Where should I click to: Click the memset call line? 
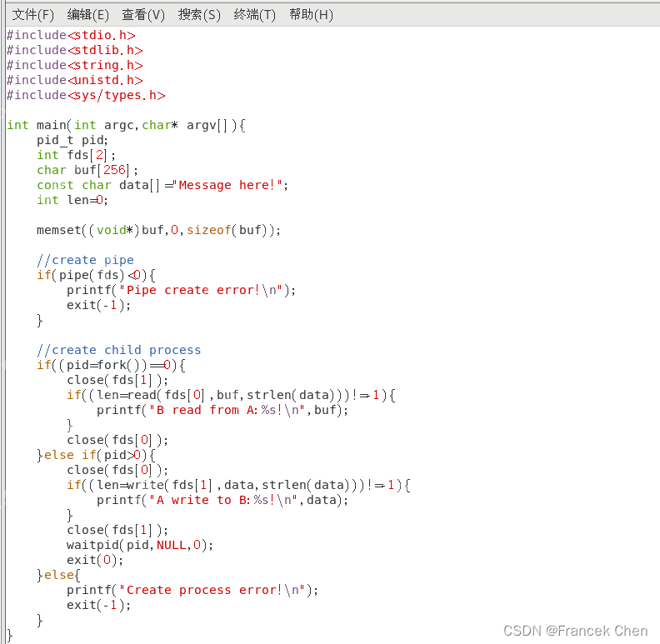(x=158, y=231)
